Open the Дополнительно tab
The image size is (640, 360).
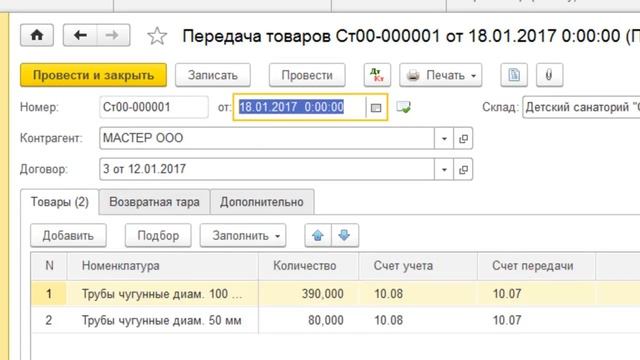coord(262,202)
